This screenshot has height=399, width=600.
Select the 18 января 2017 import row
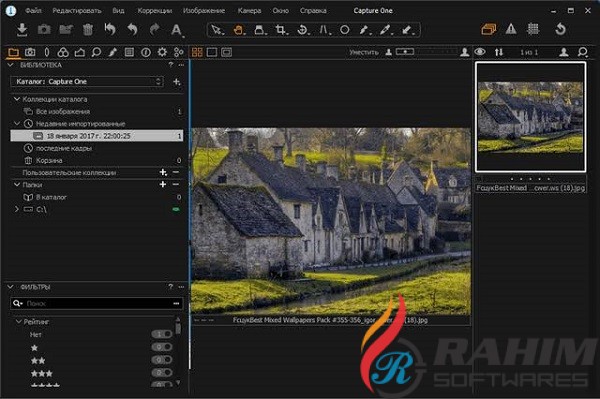point(96,136)
